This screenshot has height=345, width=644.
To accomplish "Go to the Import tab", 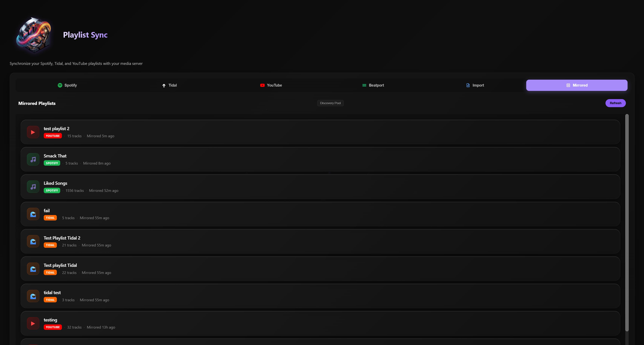I will 475,85.
